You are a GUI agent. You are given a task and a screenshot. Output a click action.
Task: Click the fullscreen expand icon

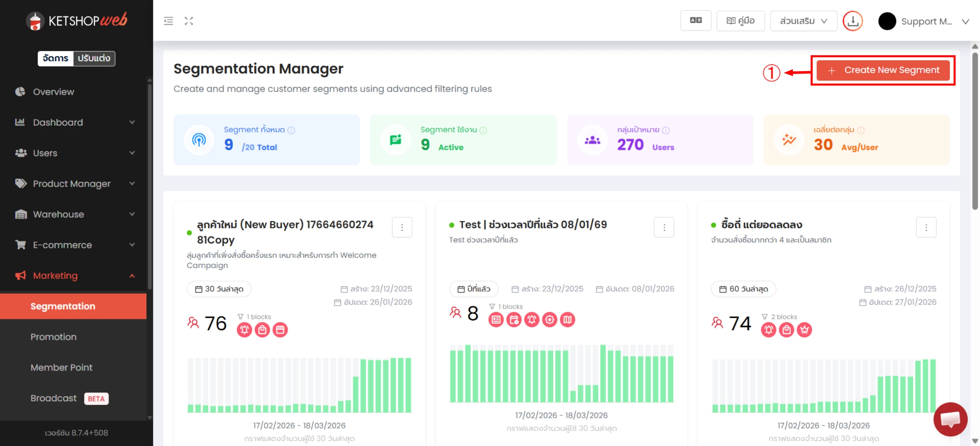point(189,21)
